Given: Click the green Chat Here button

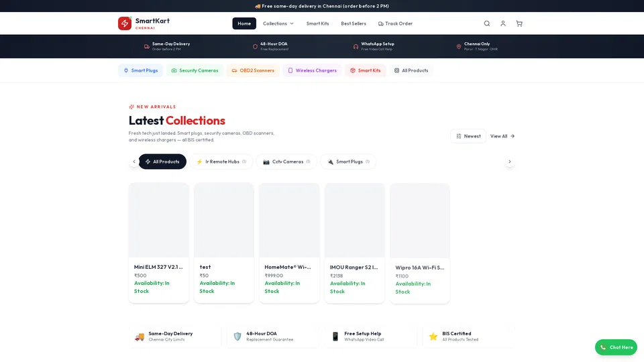Looking at the screenshot, I should pos(616,347).
